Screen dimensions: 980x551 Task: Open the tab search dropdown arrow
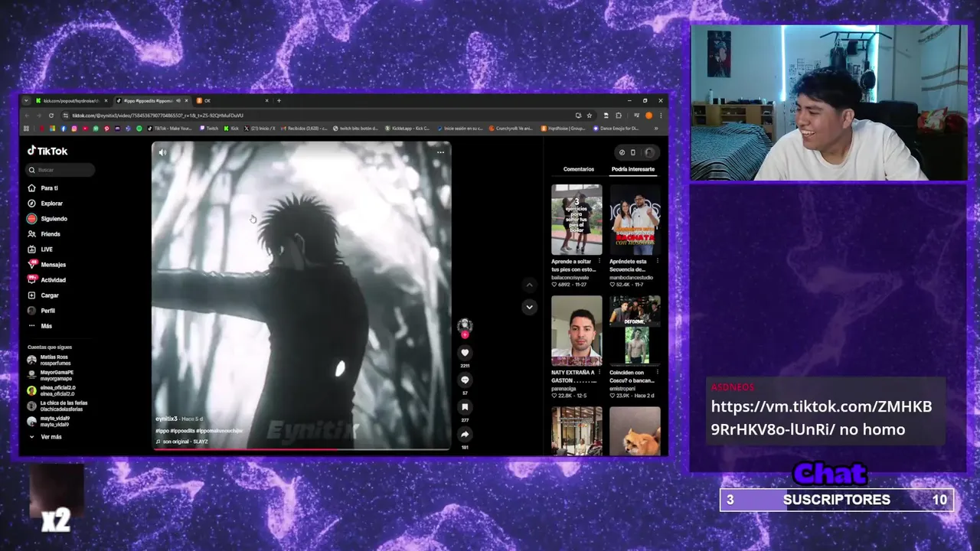click(26, 100)
